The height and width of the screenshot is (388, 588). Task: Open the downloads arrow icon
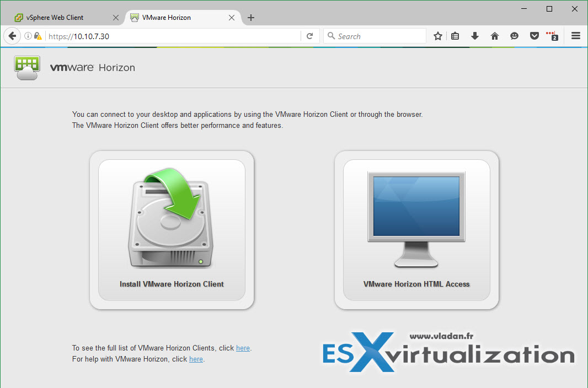click(475, 36)
